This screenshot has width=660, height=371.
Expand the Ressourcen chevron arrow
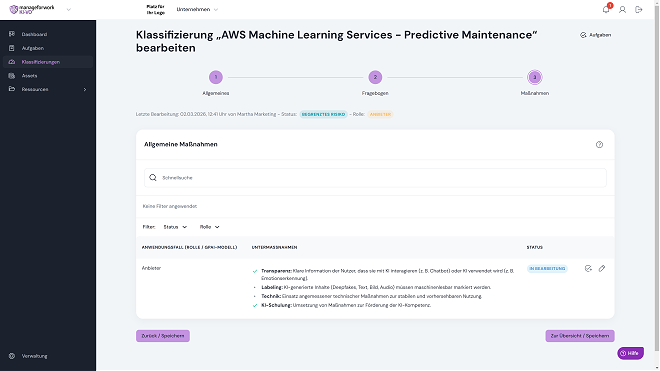point(85,89)
